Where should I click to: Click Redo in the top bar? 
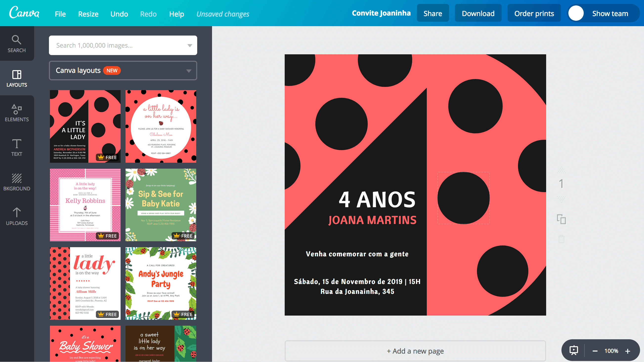(x=148, y=14)
